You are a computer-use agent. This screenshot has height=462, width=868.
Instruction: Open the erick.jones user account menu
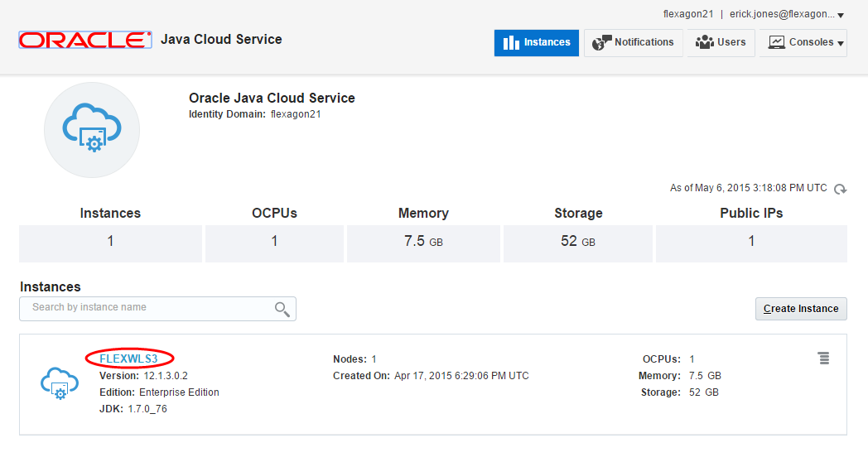[x=787, y=14]
